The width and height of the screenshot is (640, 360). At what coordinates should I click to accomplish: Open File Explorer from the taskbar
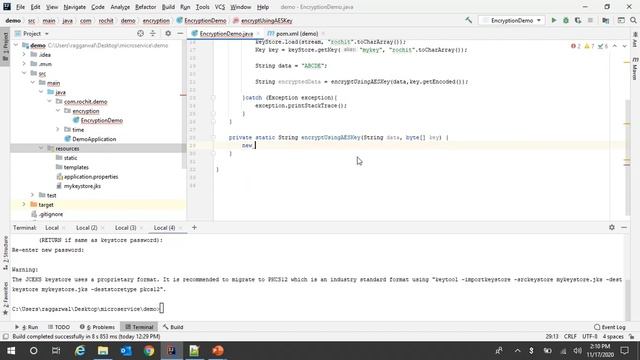pyautogui.click(x=103, y=351)
